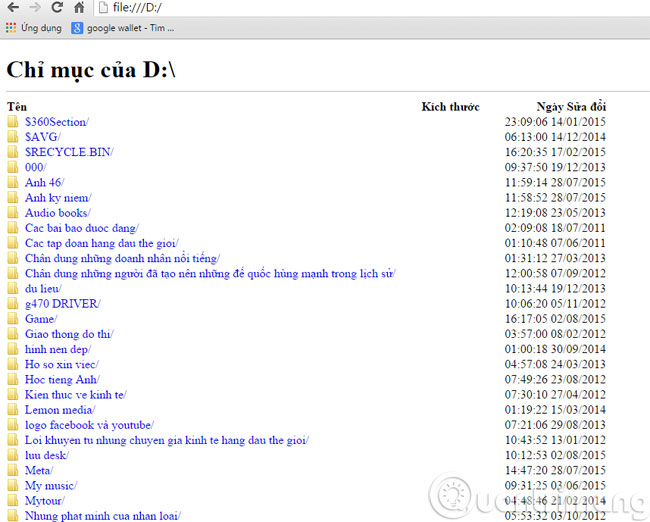Open the $RECYCLE.BIN/ folder link
This screenshot has height=522, width=650.
[x=69, y=152]
